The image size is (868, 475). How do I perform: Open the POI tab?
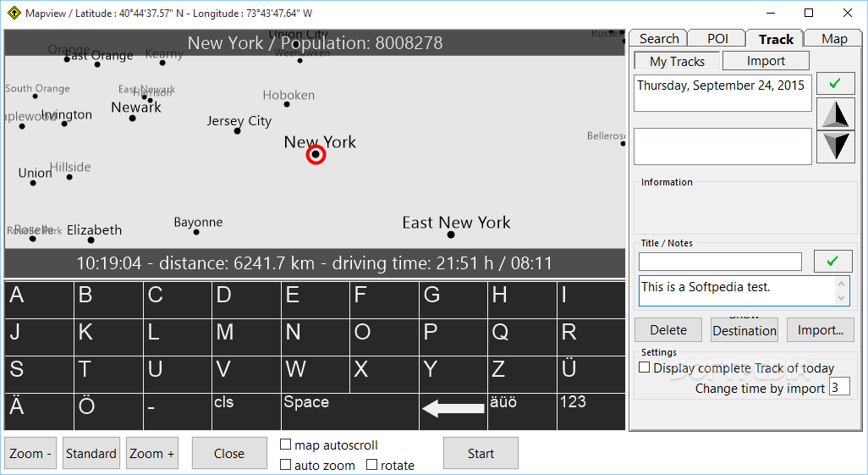pyautogui.click(x=717, y=38)
